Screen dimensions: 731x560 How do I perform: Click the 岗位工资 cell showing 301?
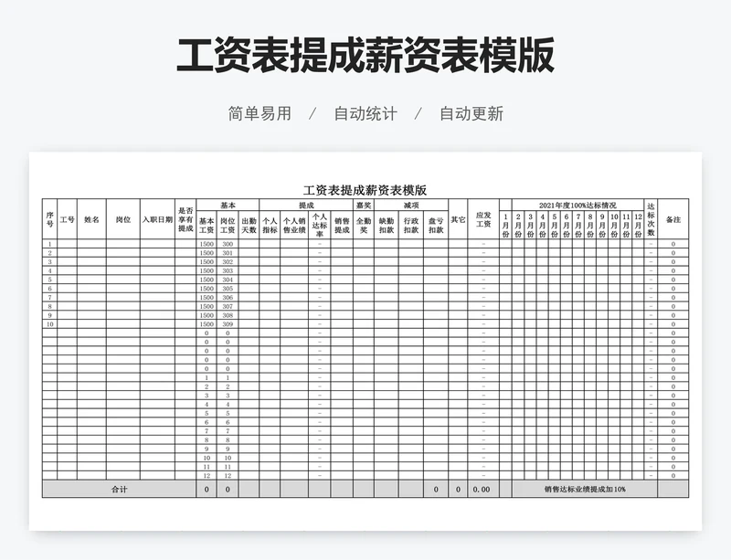point(228,253)
